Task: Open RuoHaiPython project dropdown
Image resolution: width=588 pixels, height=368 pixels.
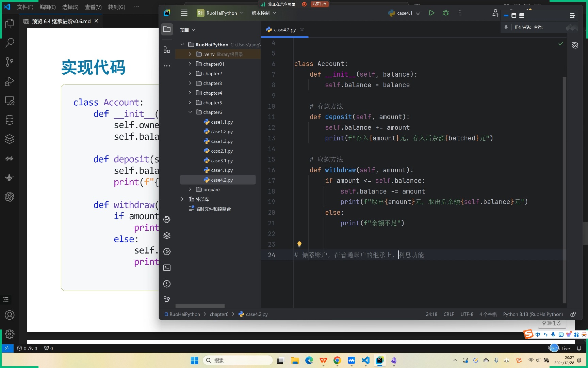Action: pos(220,13)
